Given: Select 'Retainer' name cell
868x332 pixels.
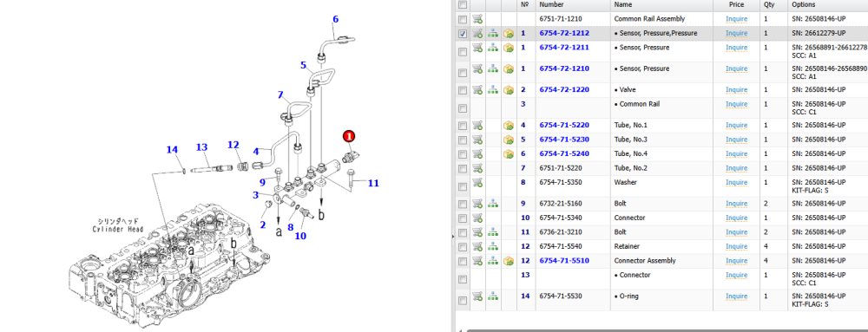Looking at the screenshot, I should [628, 246].
